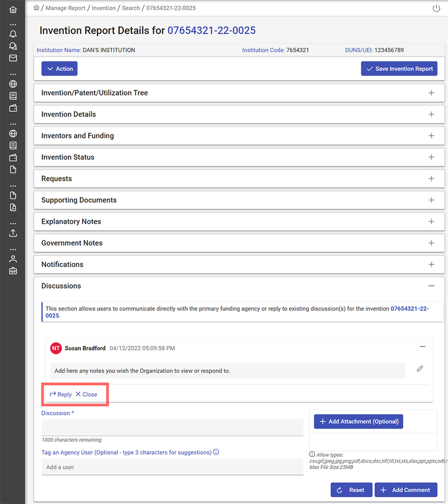Click the power logout icon
The height and width of the screenshot is (504, 448).
click(436, 8)
